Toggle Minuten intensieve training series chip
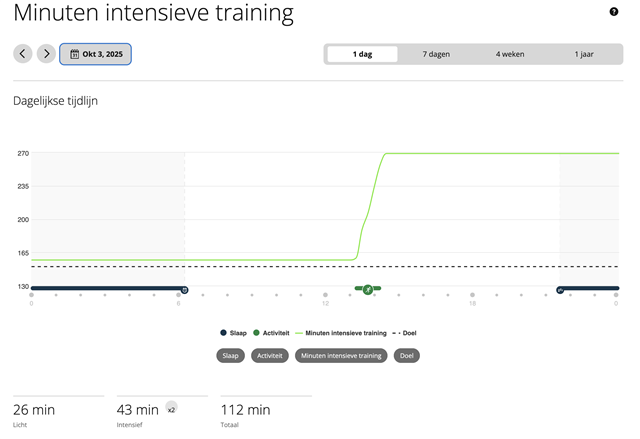Viewport: 640px width, 439px height. 341,355
